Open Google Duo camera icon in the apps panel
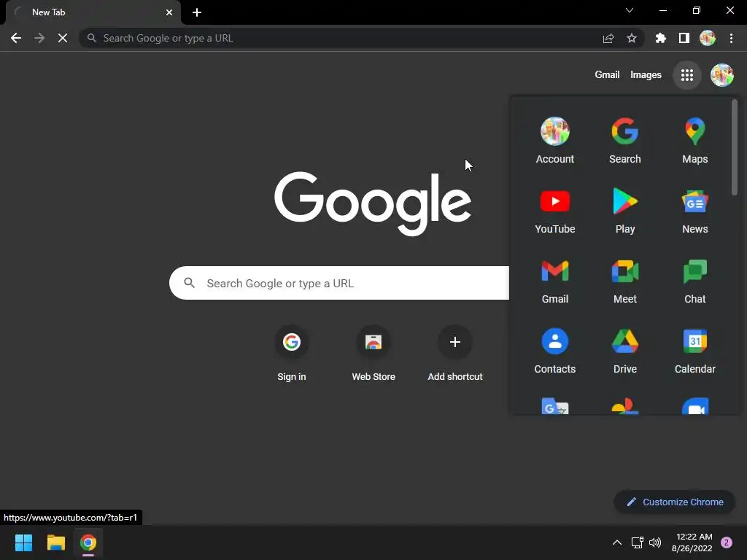747x560 pixels. click(x=694, y=405)
